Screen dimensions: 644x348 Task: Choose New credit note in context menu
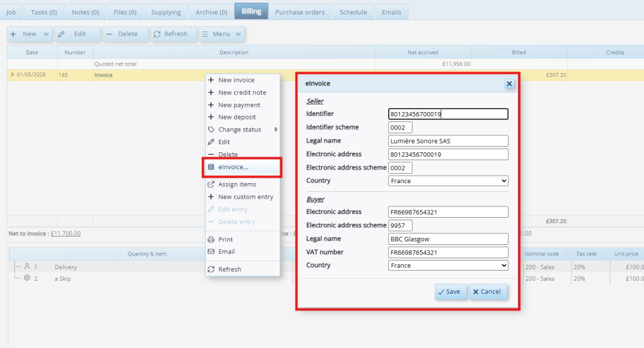242,93
